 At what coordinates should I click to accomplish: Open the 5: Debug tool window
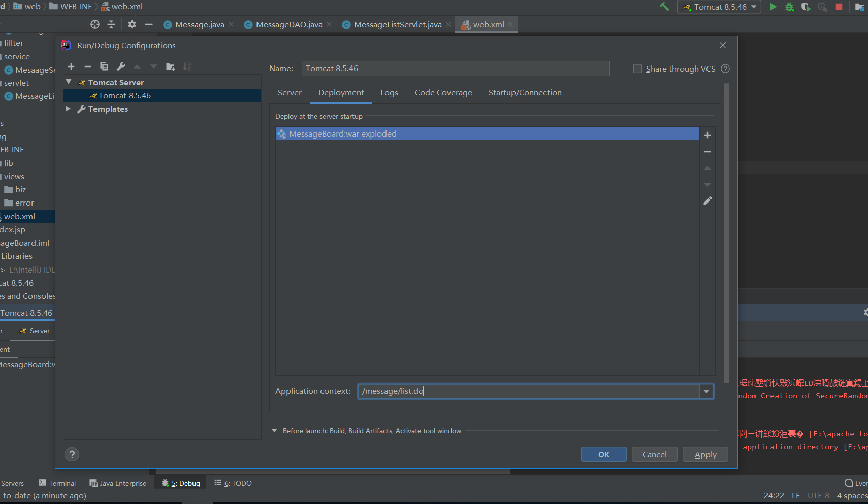pyautogui.click(x=181, y=483)
